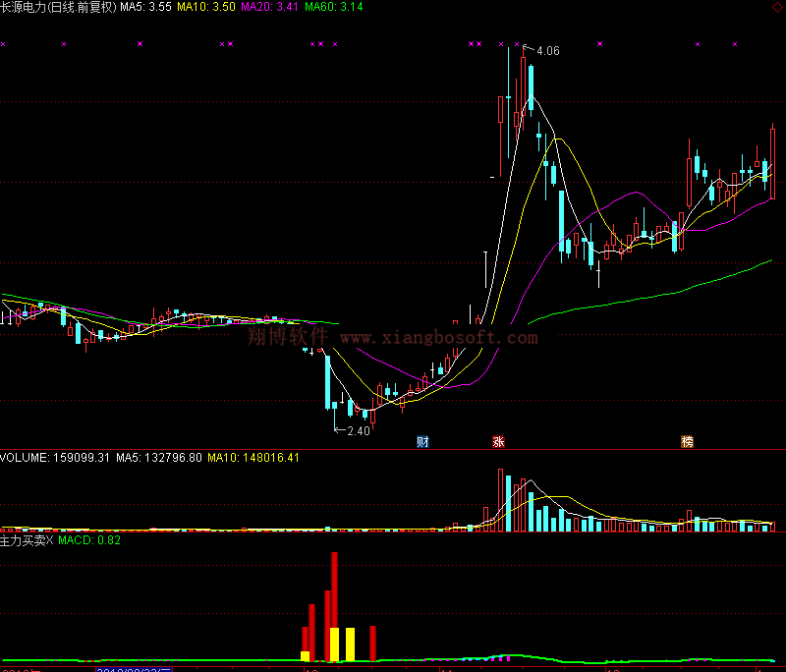Screen dimensions: 786x672
Task: Select the 长源电力 stock title label
Action: click(x=58, y=7)
